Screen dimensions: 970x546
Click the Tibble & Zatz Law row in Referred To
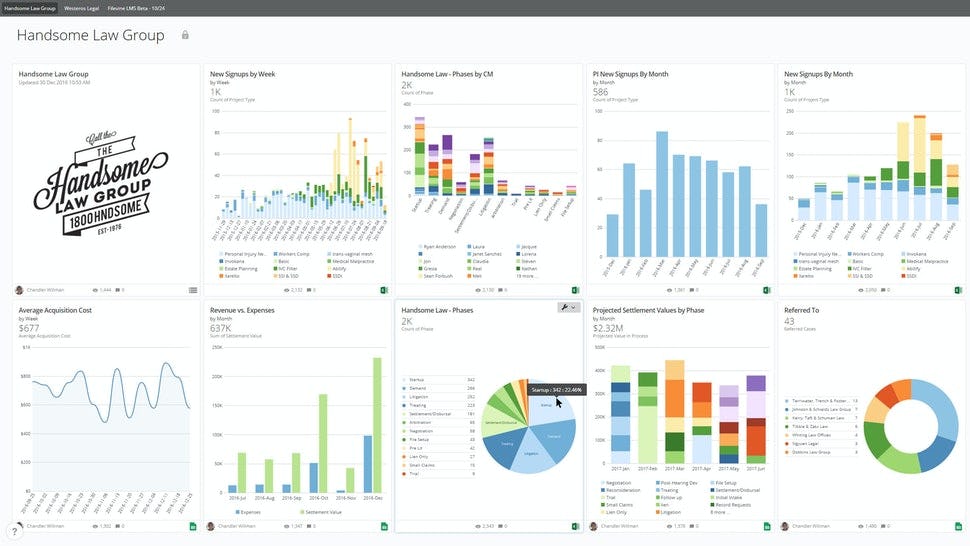pyautogui.click(x=822, y=427)
